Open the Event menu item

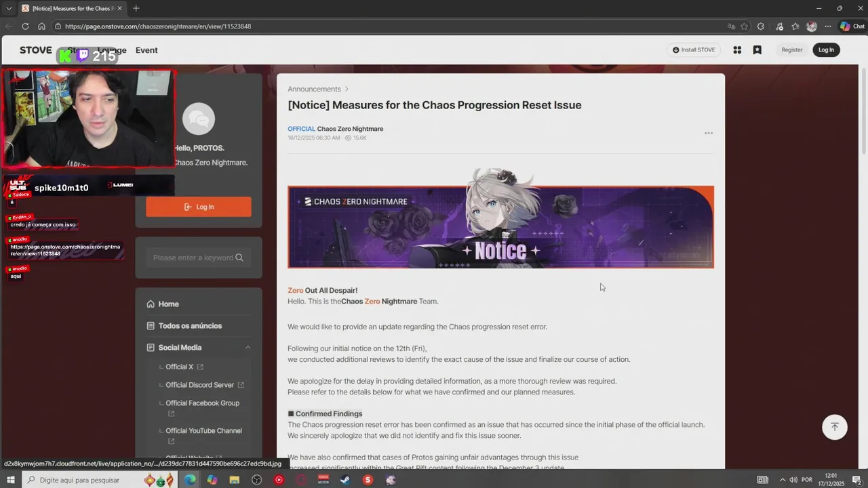tap(146, 50)
